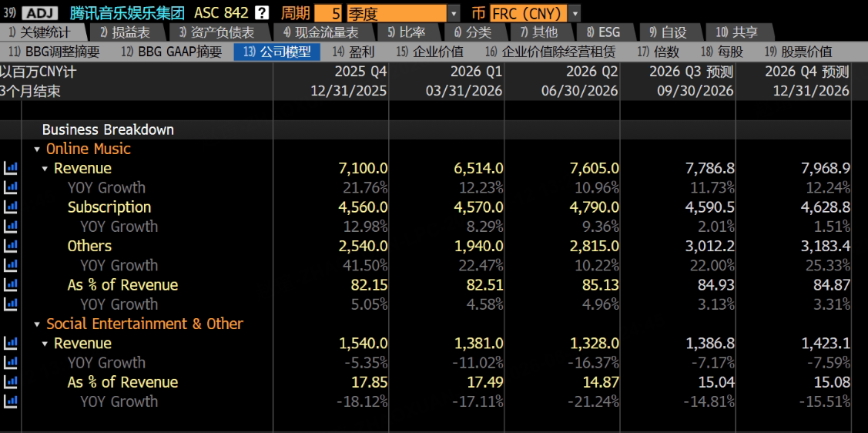Viewport: 868px width, 433px height.
Task: Click chart icon beside Subscription row
Action: (x=11, y=206)
